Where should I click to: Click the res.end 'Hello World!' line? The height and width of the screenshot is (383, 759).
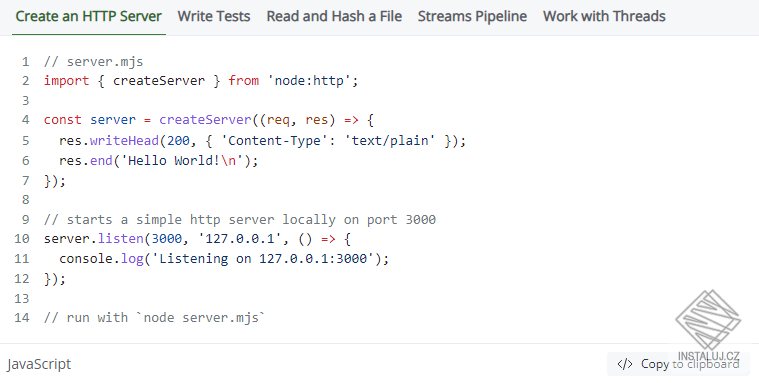pos(159,160)
